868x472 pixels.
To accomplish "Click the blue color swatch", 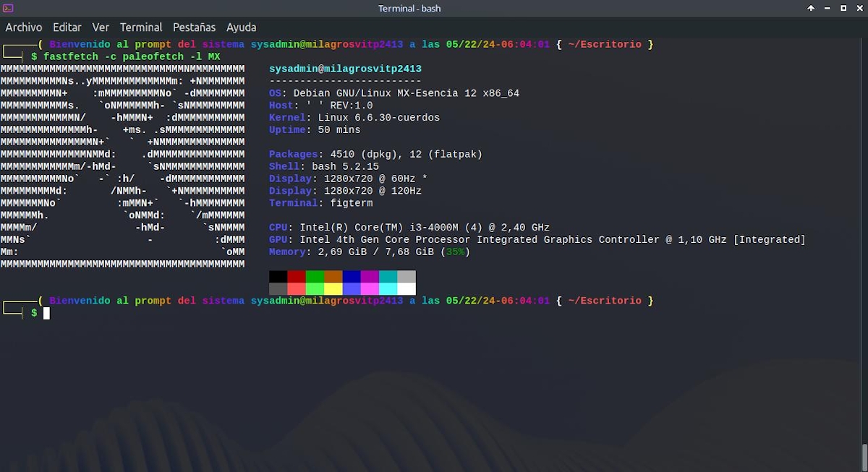I will pyautogui.click(x=352, y=278).
